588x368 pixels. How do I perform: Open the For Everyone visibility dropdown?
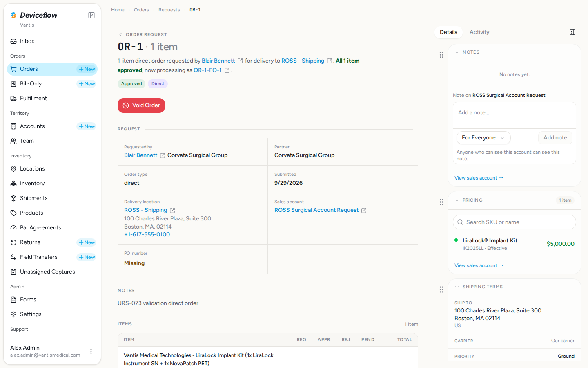[x=483, y=138]
